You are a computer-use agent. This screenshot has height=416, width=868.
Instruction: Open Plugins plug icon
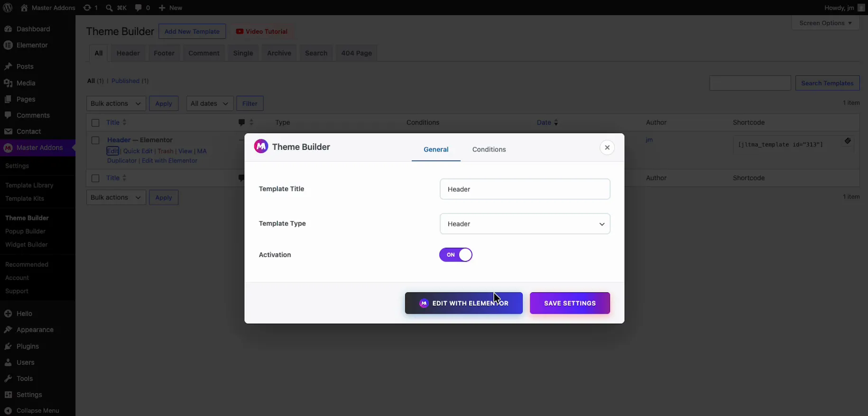8,346
